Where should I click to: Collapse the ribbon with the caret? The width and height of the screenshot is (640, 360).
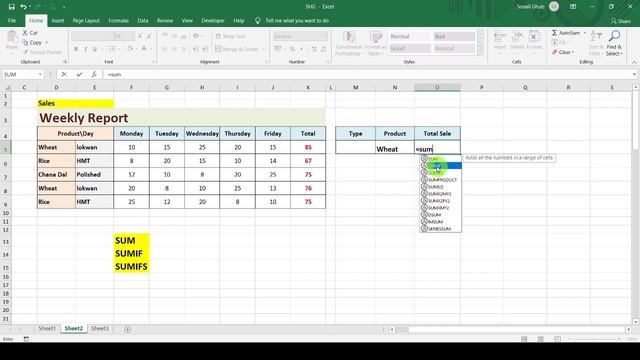pyautogui.click(x=634, y=62)
